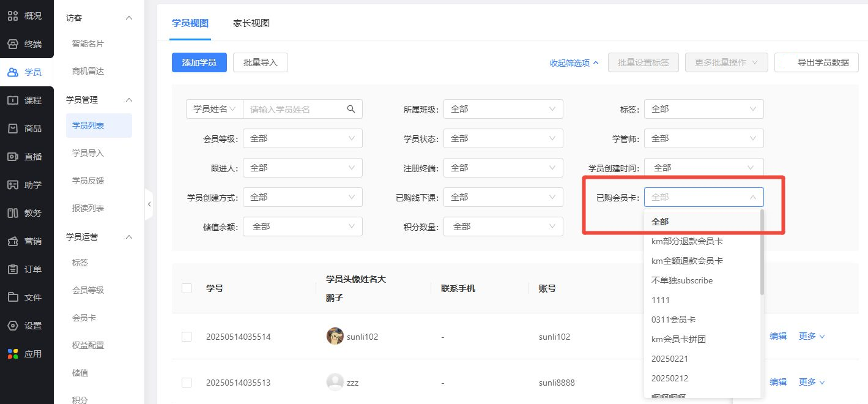Open the 直播 live streaming section
The image size is (868, 404).
pyautogui.click(x=26, y=157)
